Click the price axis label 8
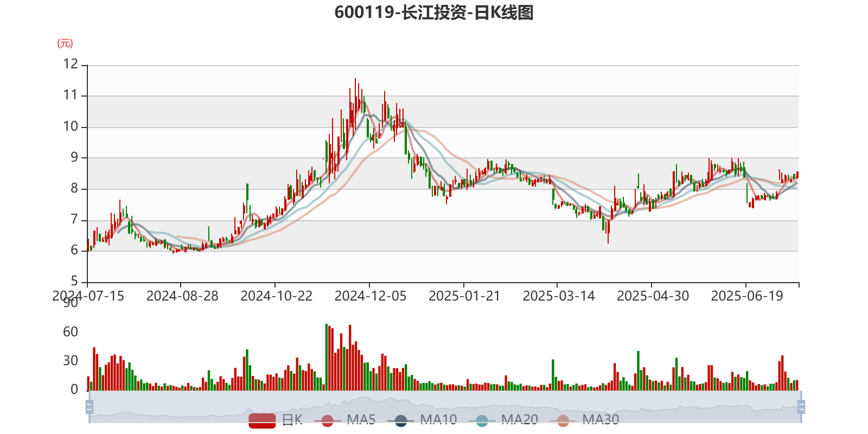The width and height of the screenshot is (868, 434). (74, 189)
